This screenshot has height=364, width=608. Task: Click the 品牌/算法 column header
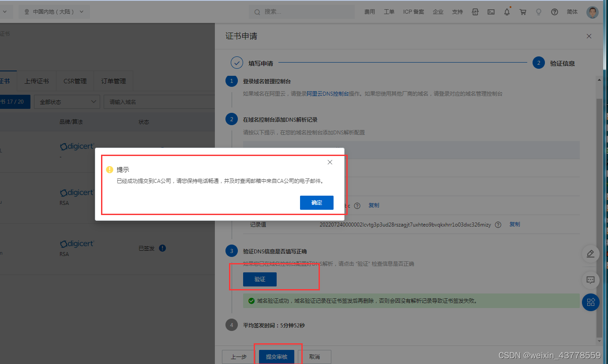point(71,122)
